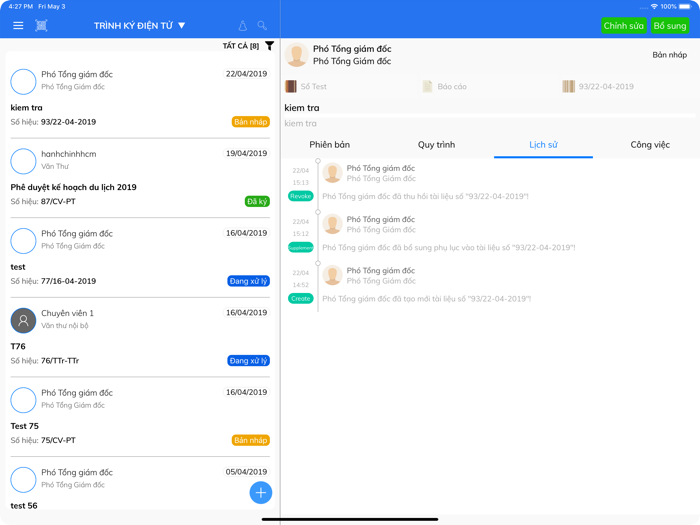Open the TẤT CẢ [8] filter selector
Viewport: 700px width, 525px height.
click(240, 46)
